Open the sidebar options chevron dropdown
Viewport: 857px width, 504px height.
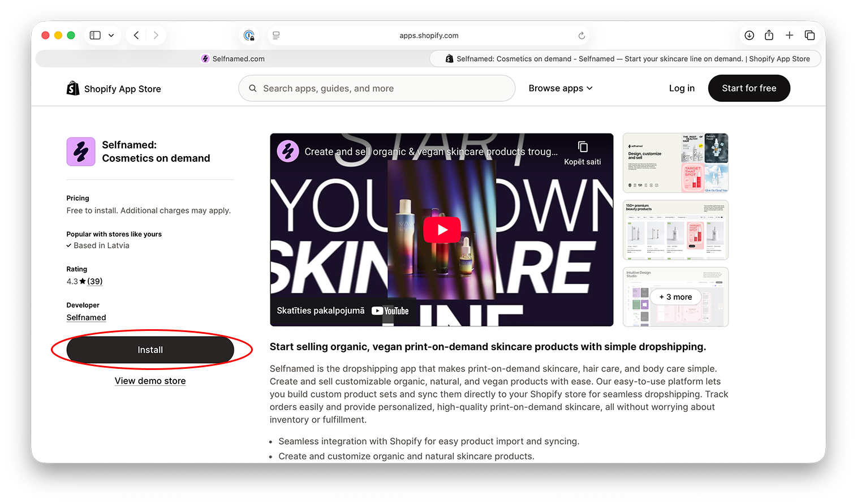111,35
